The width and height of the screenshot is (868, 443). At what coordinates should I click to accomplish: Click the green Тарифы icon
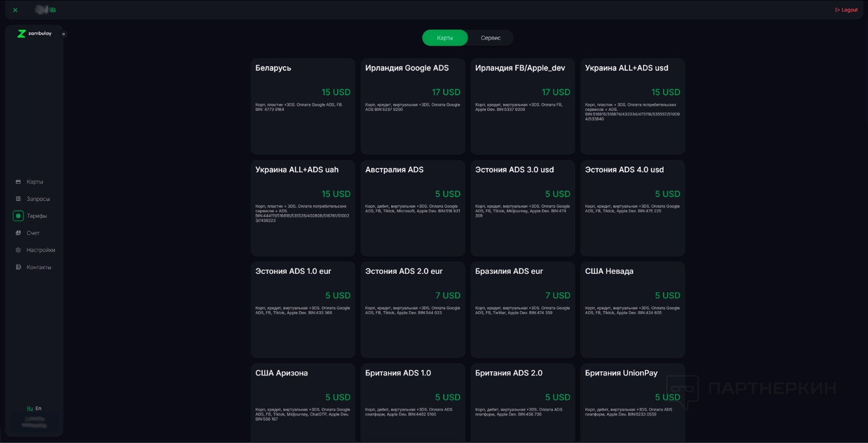[18, 216]
